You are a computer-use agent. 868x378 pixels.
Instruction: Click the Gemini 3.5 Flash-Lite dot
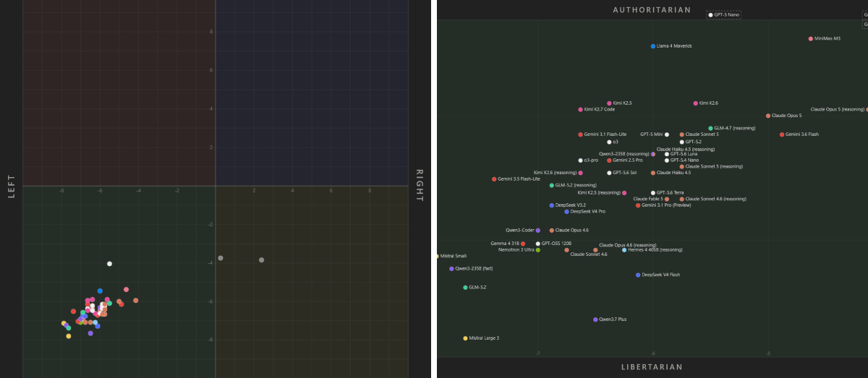coord(494,179)
